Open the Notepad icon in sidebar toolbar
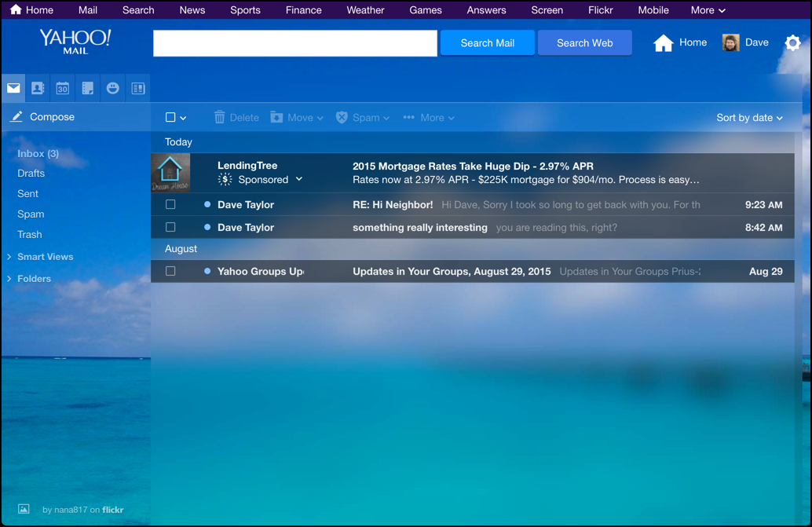812x527 pixels. [x=88, y=89]
